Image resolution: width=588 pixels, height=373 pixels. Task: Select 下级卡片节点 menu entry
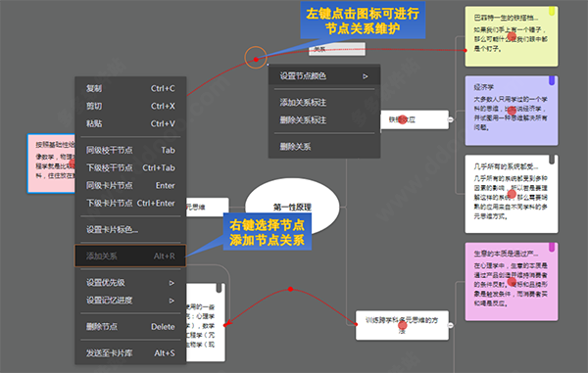pyautogui.click(x=130, y=203)
